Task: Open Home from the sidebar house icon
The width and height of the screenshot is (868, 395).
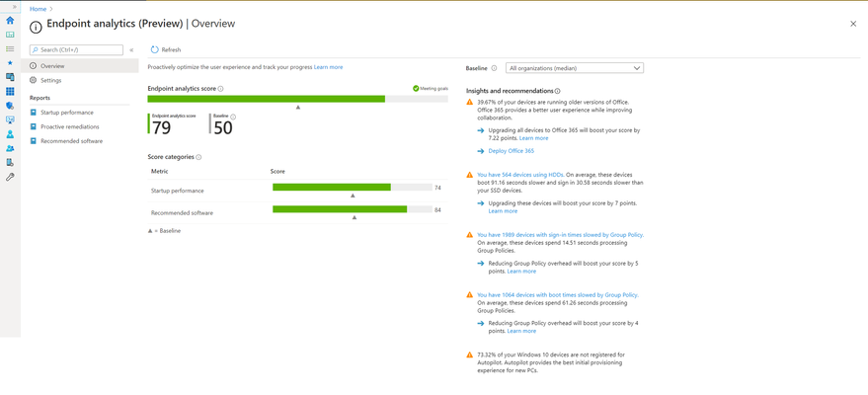Action: tap(10, 21)
